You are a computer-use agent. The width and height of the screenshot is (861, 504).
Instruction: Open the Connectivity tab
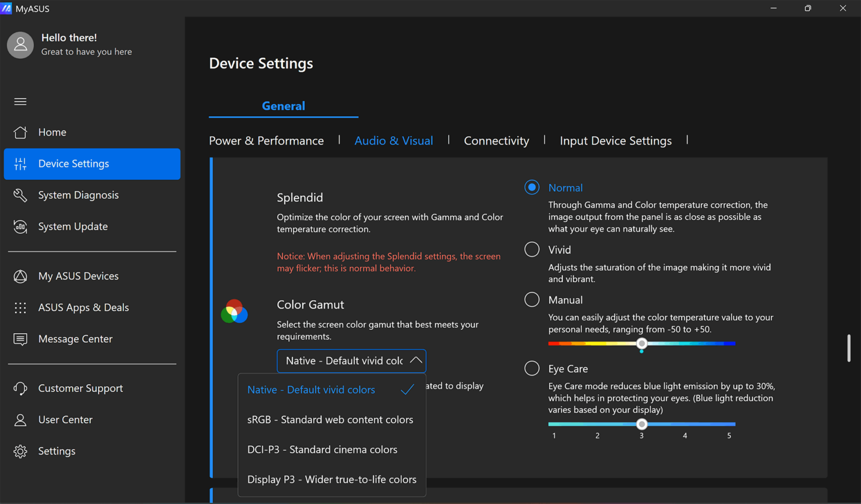pos(496,141)
